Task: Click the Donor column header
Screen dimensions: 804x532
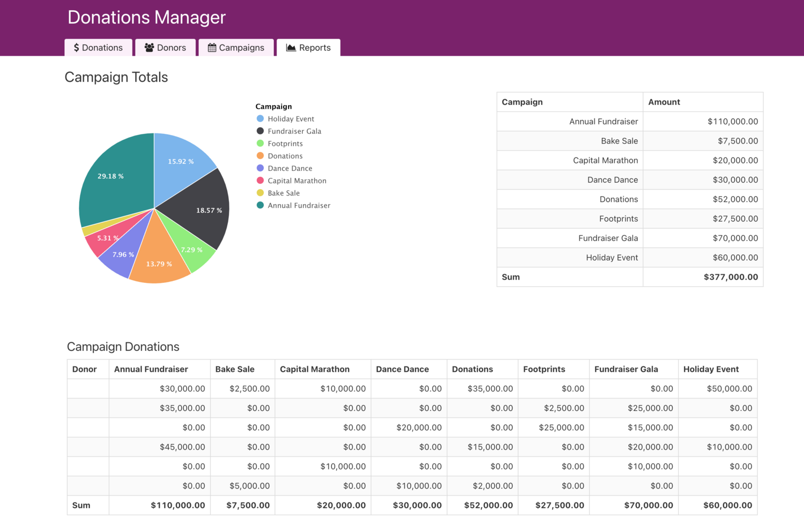Action: coord(85,369)
